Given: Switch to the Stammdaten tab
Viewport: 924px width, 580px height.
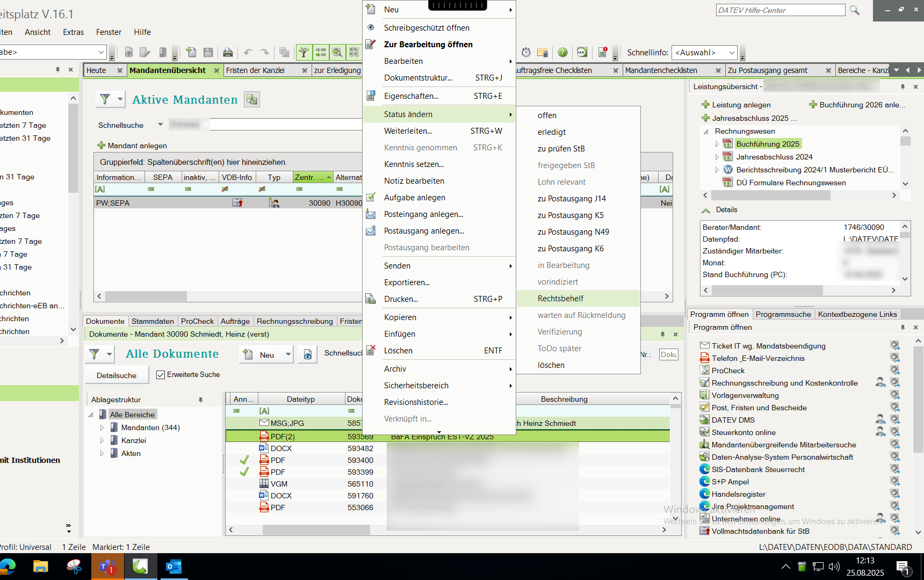Looking at the screenshot, I should (x=153, y=321).
